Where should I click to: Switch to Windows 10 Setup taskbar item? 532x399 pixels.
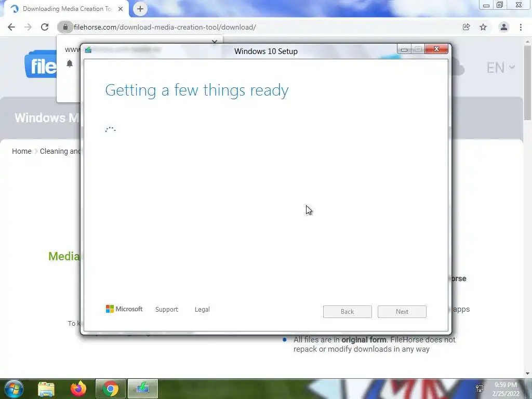[143, 389]
